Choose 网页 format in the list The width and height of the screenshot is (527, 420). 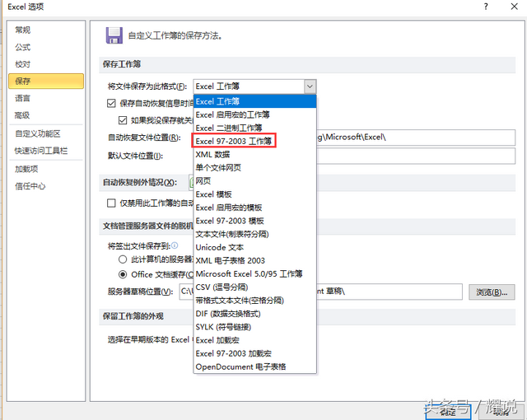coord(254,181)
